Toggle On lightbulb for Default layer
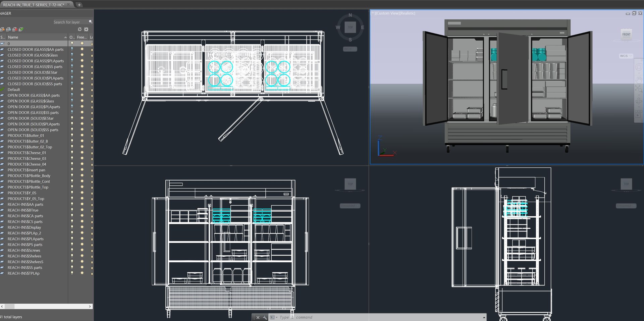Screen dimensions: 644x321 point(72,90)
